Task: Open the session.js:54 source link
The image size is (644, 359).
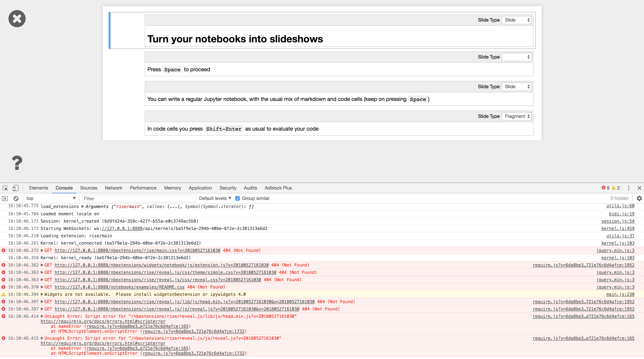Action: tap(618, 221)
